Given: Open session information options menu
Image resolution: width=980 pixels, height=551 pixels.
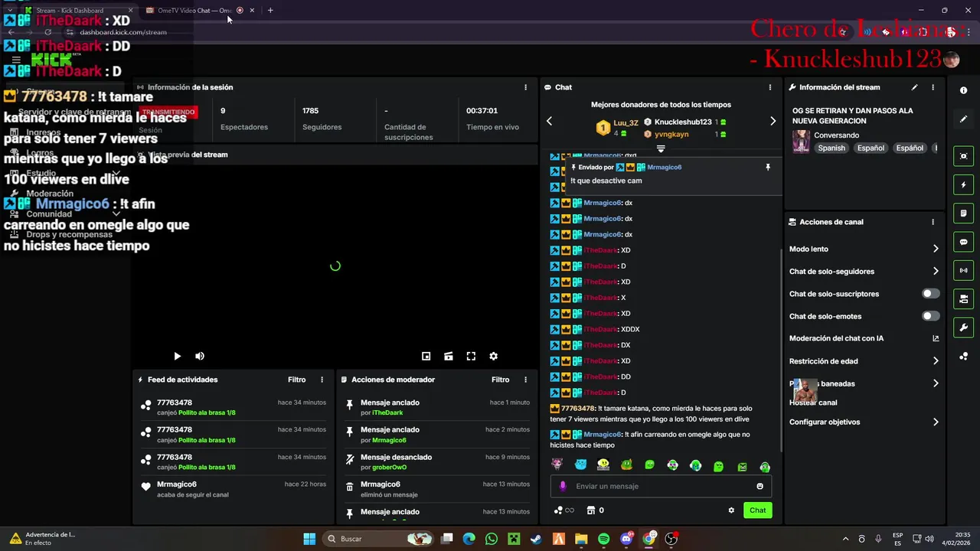Looking at the screenshot, I should pos(525,87).
